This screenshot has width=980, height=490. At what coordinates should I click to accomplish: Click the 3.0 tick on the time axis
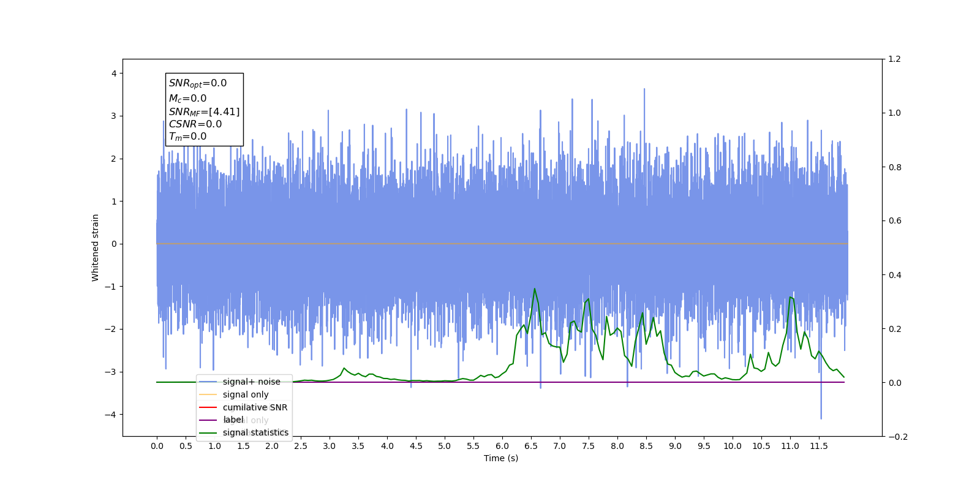330,446
